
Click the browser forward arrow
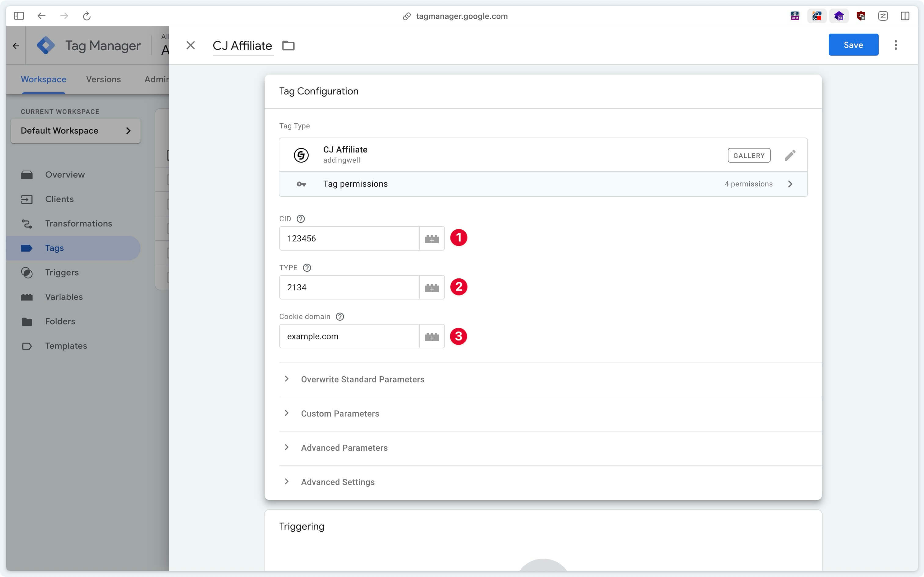[64, 16]
